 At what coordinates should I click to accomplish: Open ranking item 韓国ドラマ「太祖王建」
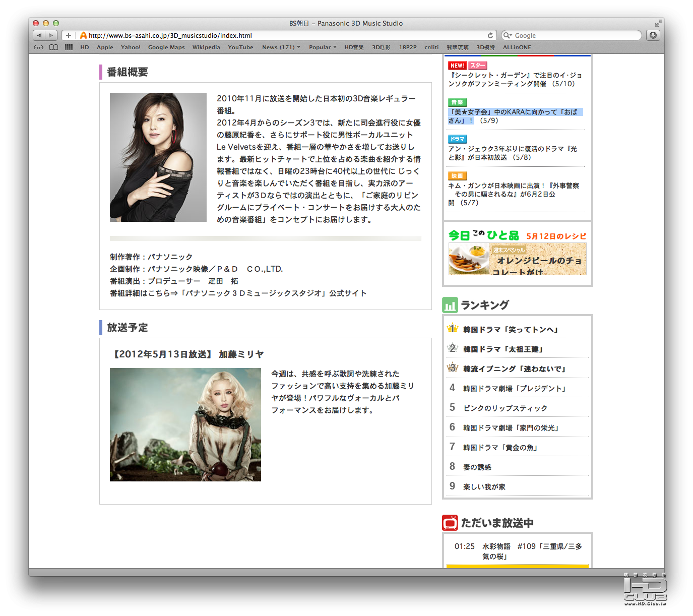503,349
